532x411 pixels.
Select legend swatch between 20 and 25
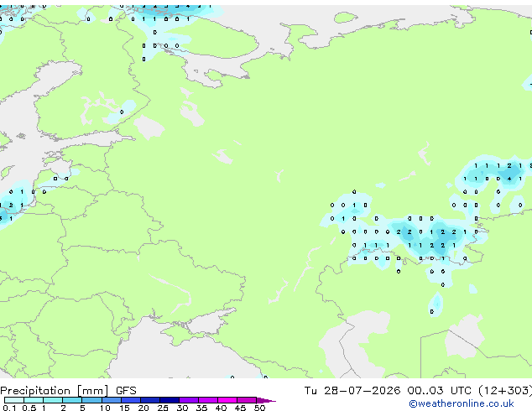(x=150, y=400)
